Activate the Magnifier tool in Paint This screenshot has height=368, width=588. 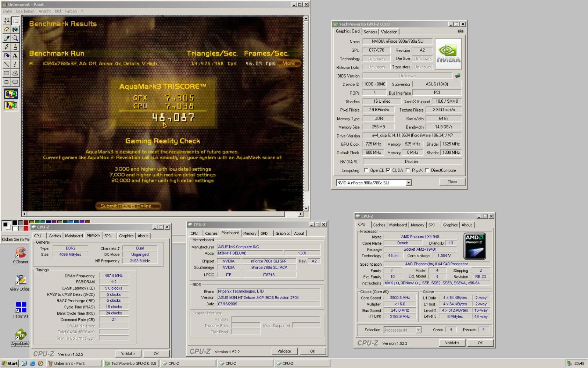click(x=15, y=38)
